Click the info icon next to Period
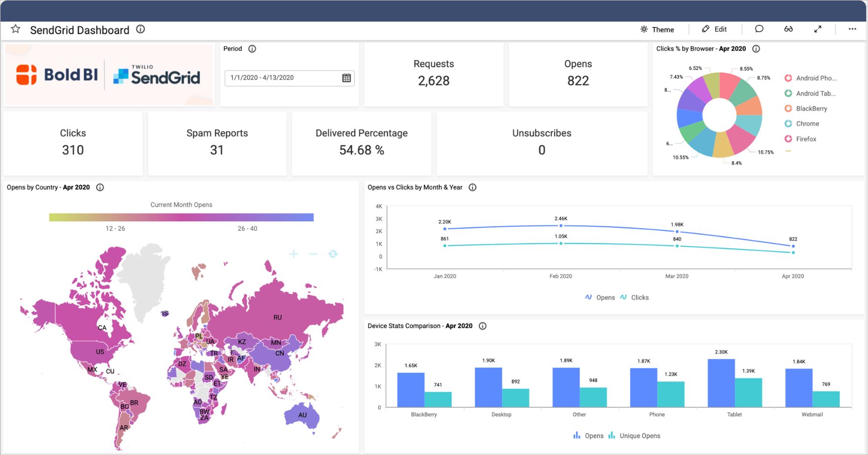Viewport: 868px width, 455px height. pyautogui.click(x=252, y=49)
